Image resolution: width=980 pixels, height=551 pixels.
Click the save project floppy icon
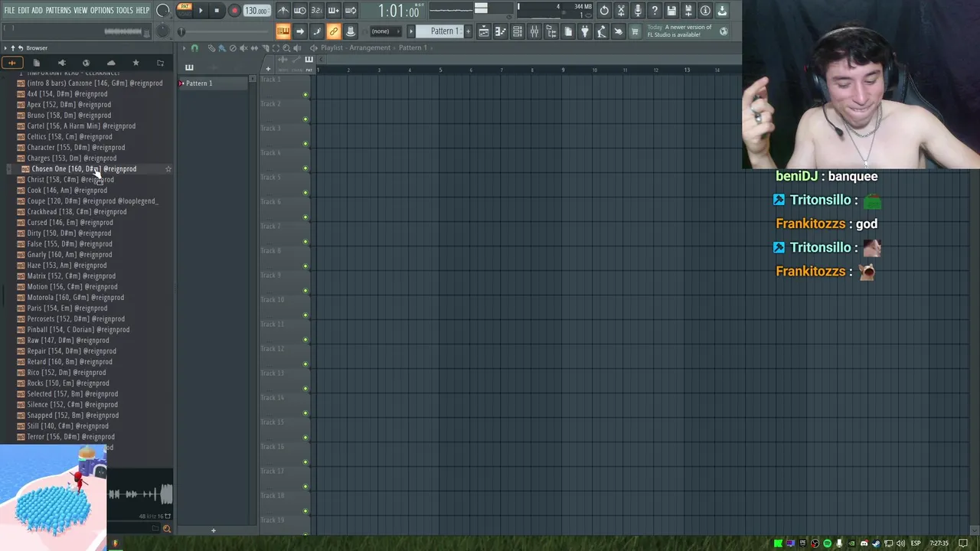point(671,11)
